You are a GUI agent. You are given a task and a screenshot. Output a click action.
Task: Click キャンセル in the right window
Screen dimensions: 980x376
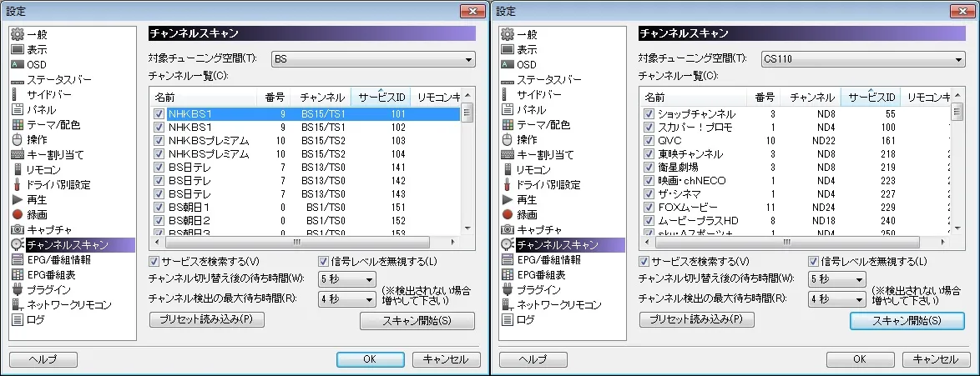[x=936, y=359]
